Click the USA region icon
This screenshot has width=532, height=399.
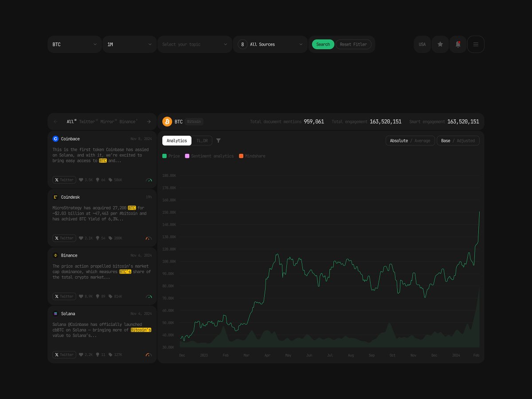coord(422,44)
